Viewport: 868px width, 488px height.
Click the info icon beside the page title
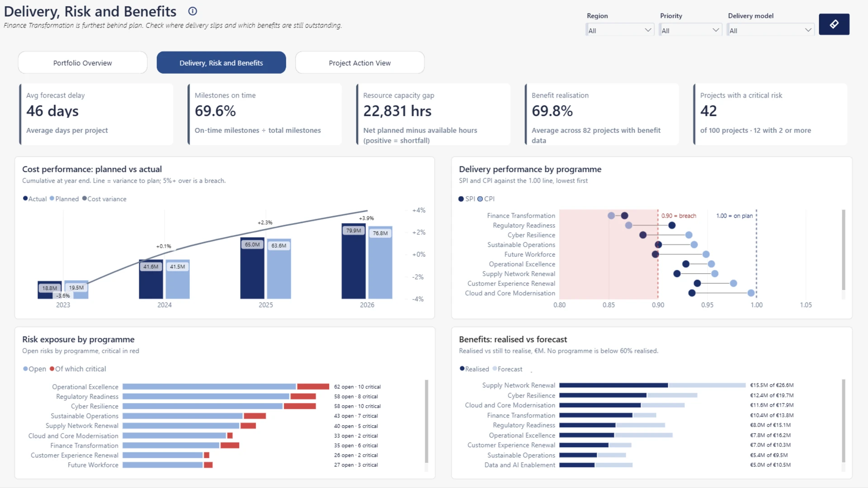pyautogui.click(x=193, y=11)
